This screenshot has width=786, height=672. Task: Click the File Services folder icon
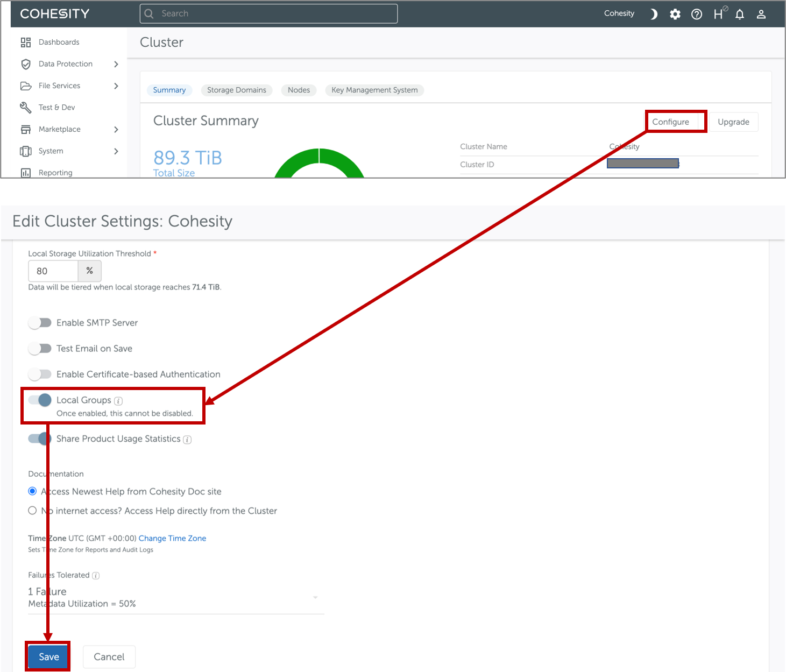pos(26,86)
